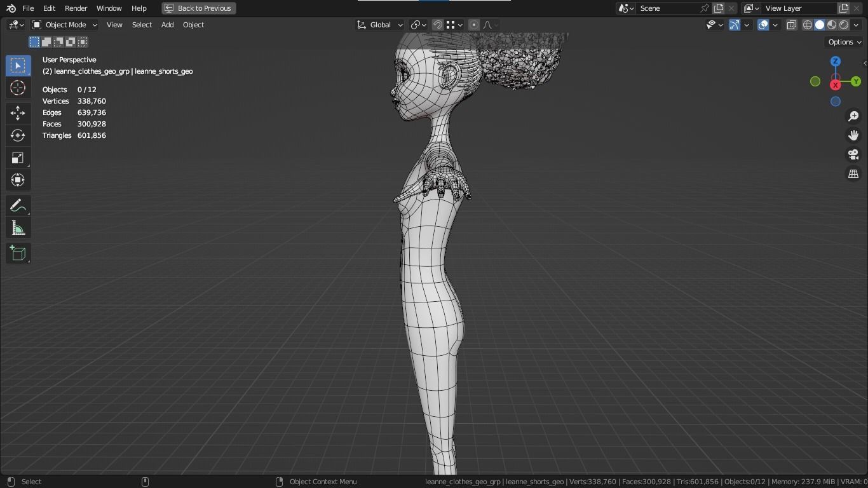Viewport: 868px width, 488px height.
Task: Toggle the snapping magnet
Action: point(437,25)
